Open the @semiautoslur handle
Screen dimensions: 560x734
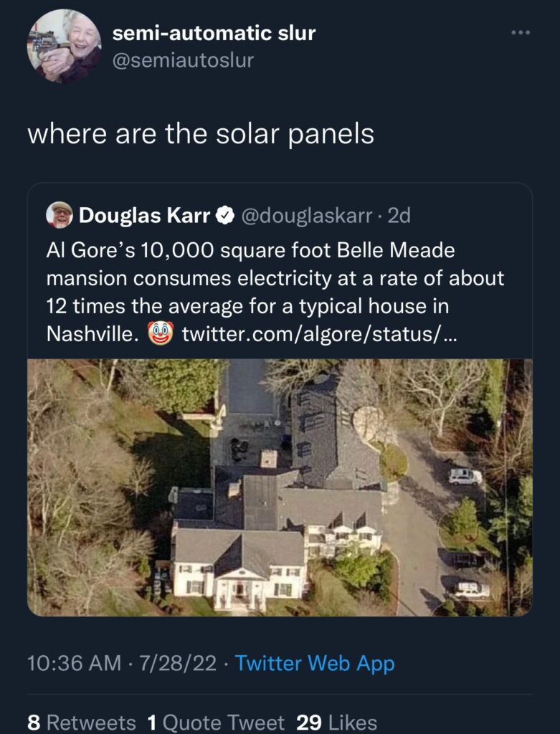tap(183, 60)
